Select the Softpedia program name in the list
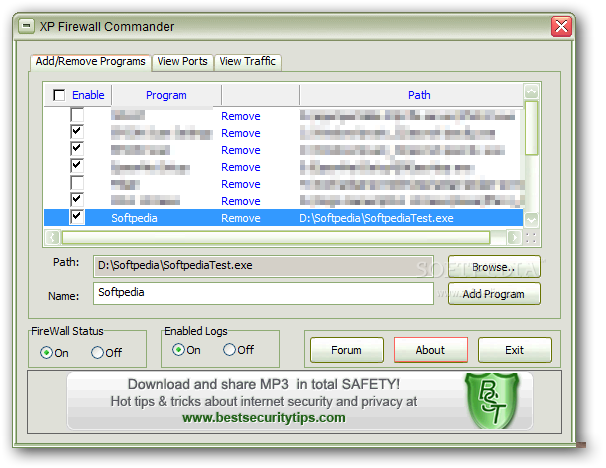The height and width of the screenshot is (468, 606). [134, 218]
